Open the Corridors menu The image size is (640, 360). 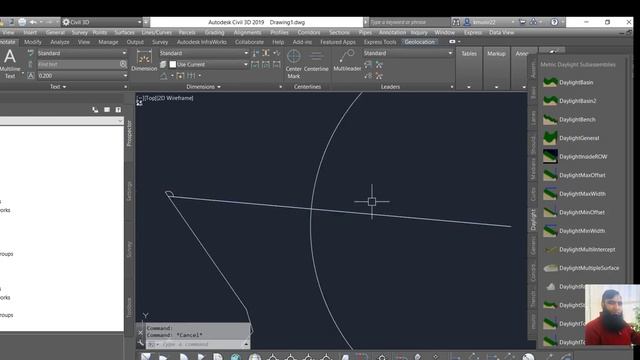(309, 32)
